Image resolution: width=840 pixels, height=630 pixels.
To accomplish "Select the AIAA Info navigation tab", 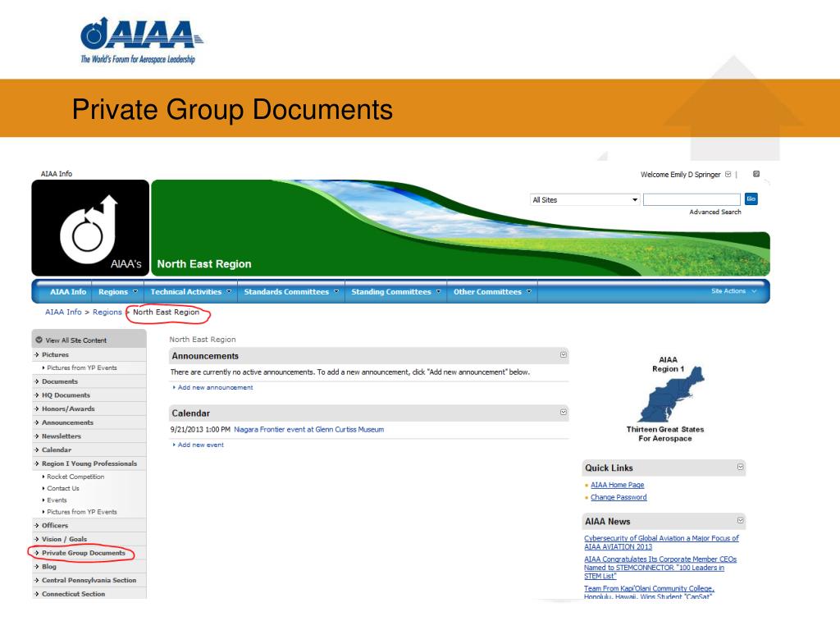I will pos(68,292).
